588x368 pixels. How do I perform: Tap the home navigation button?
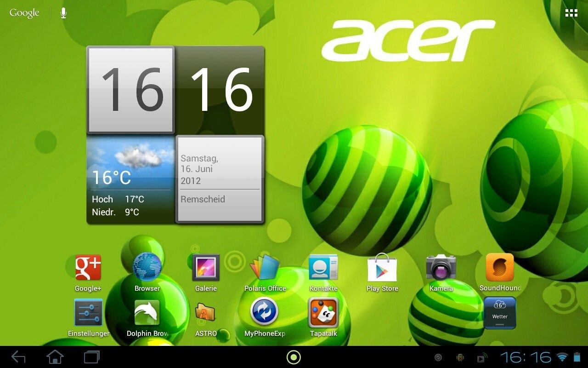pyautogui.click(x=55, y=357)
